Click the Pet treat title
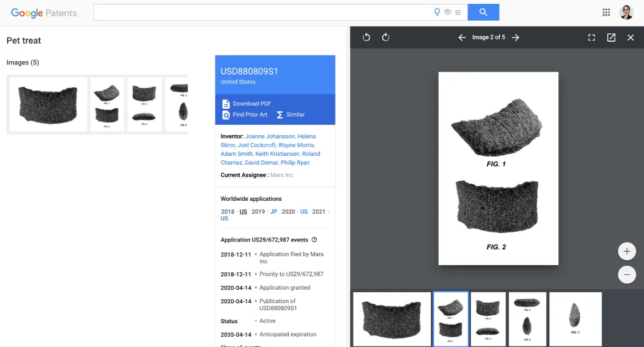Viewport: 644px width, 347px height. coord(24,41)
